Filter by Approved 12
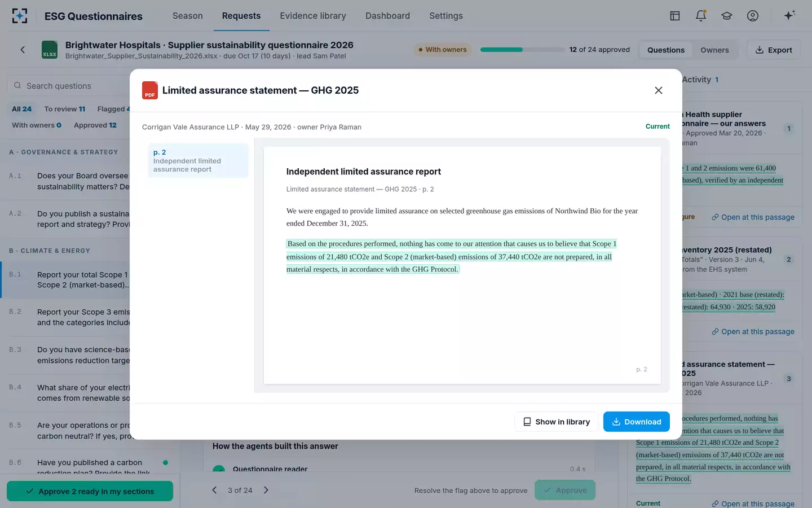 coord(95,125)
